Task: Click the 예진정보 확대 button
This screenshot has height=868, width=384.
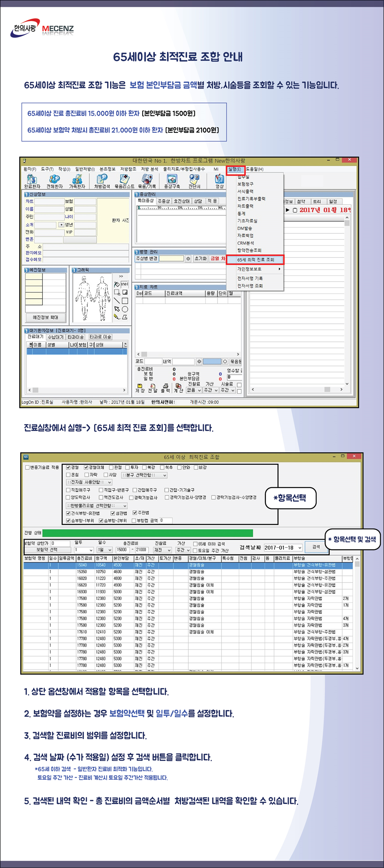Action: 45,317
